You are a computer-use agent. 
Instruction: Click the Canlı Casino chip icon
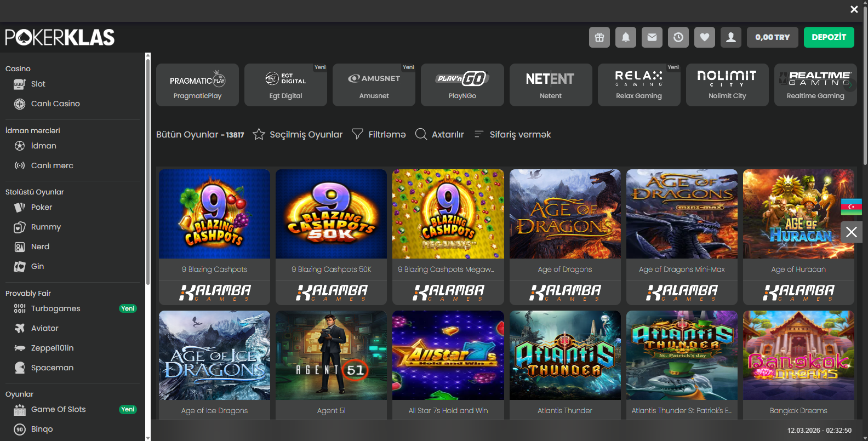pyautogui.click(x=20, y=104)
